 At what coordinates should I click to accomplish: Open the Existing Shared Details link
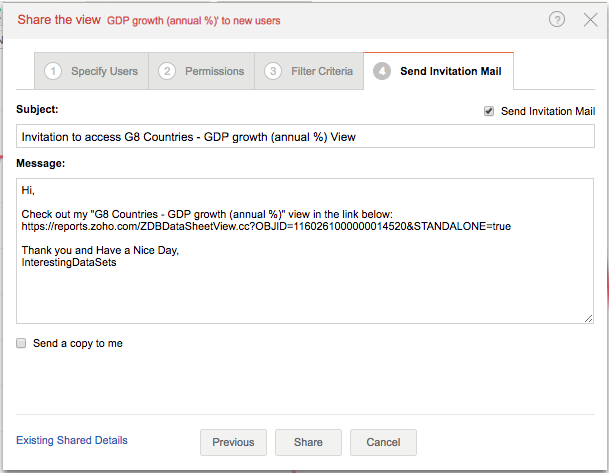coord(72,440)
